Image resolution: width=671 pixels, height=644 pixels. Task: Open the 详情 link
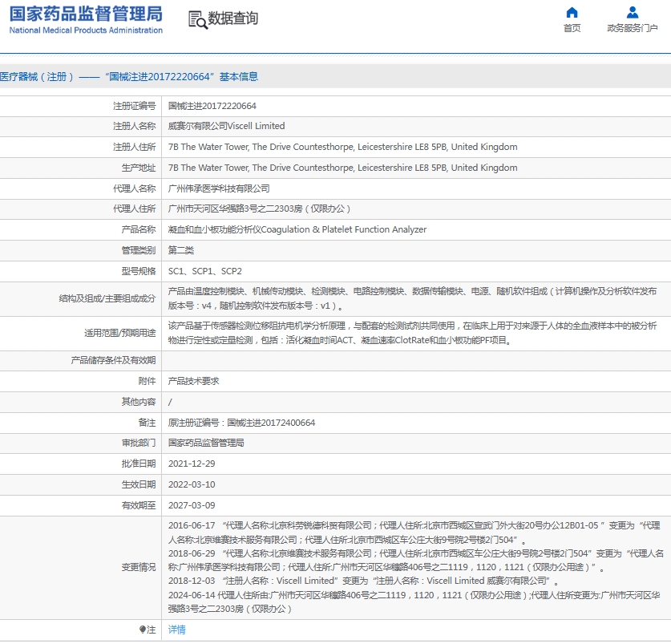176,630
